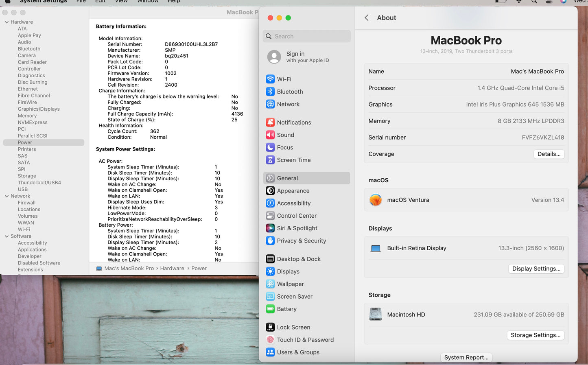The image size is (588, 365).
Task: Select Bluetooth settings
Action: point(289,92)
